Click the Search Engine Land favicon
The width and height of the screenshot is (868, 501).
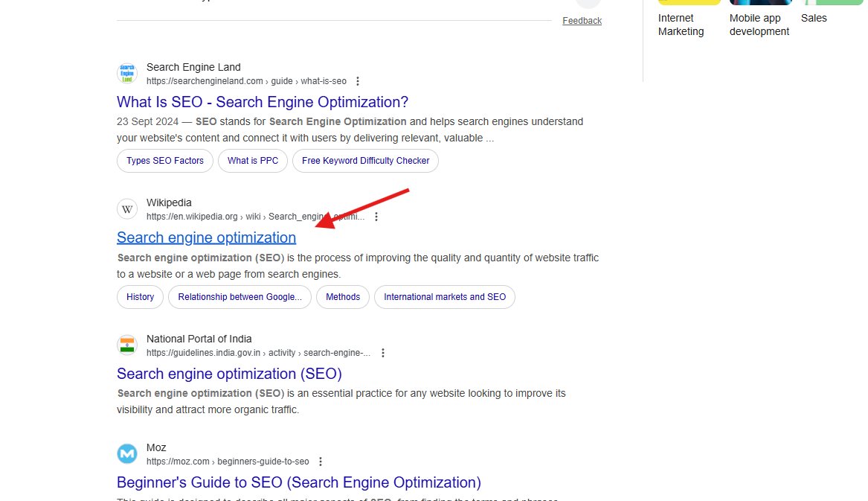(x=126, y=72)
